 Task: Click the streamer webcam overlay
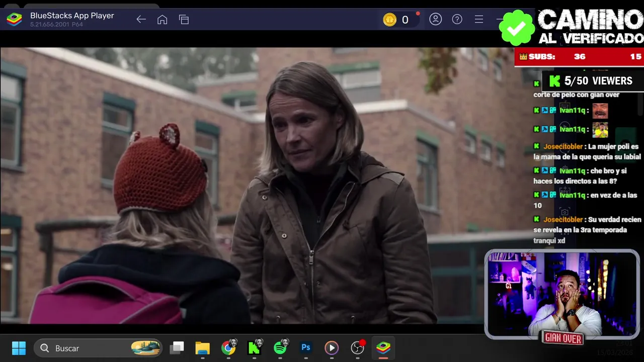561,294
